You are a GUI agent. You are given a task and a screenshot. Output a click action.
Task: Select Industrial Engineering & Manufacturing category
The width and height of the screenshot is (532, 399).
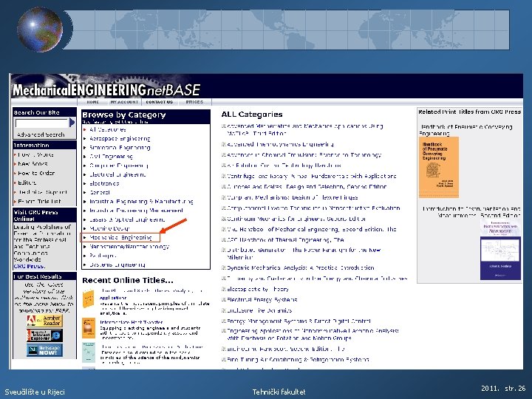point(141,201)
